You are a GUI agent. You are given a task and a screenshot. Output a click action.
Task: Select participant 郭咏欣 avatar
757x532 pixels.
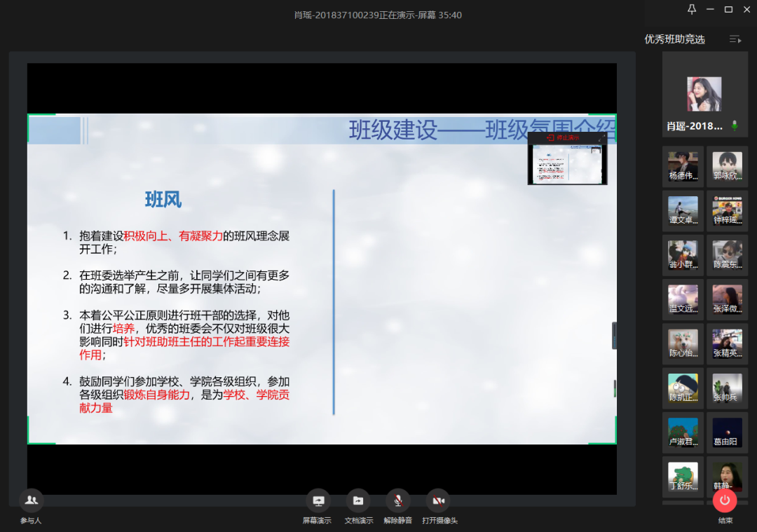(727, 167)
